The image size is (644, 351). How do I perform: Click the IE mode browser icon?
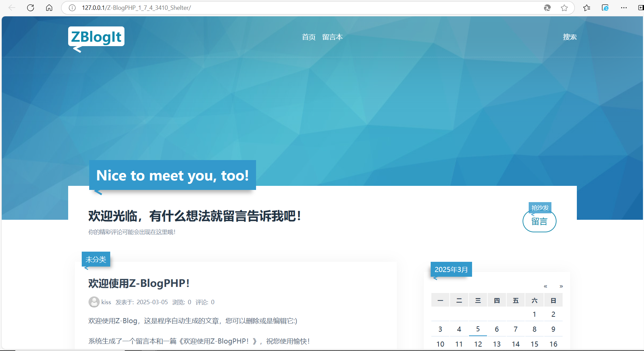[605, 8]
